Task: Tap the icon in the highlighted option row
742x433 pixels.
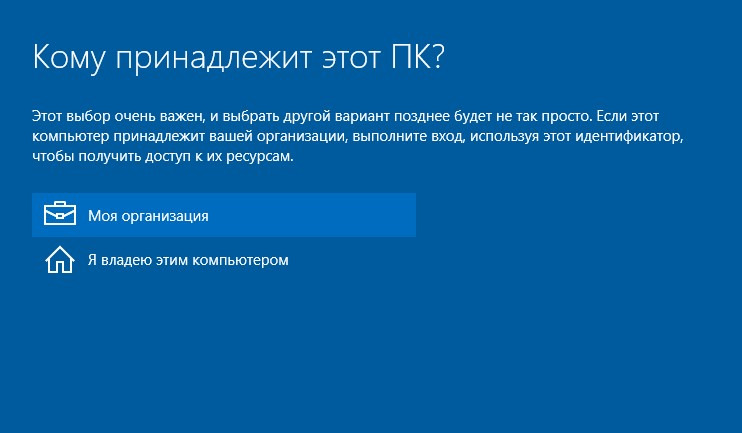Action: 60,215
